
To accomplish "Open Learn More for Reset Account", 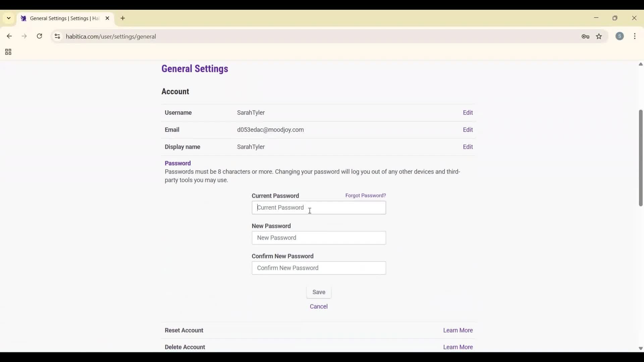I will 458,330.
